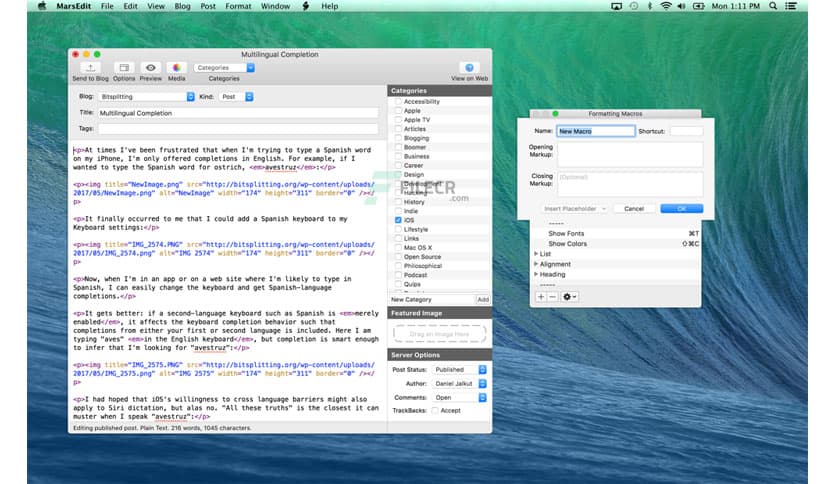Click the View on Web icon

[469, 68]
